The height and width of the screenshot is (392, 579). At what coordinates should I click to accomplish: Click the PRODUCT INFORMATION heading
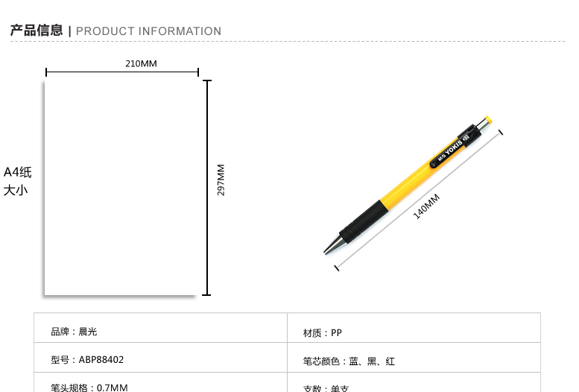(x=148, y=31)
